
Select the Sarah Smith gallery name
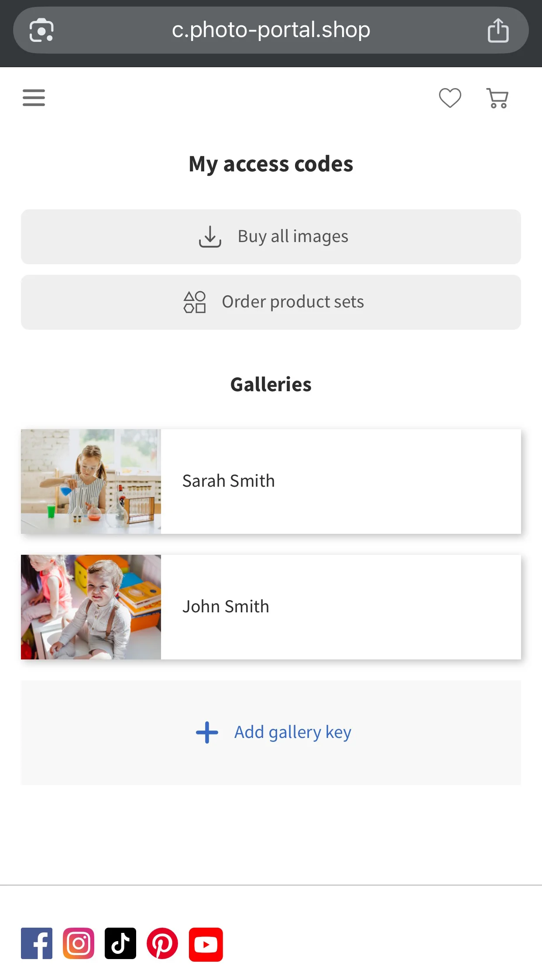[229, 481]
